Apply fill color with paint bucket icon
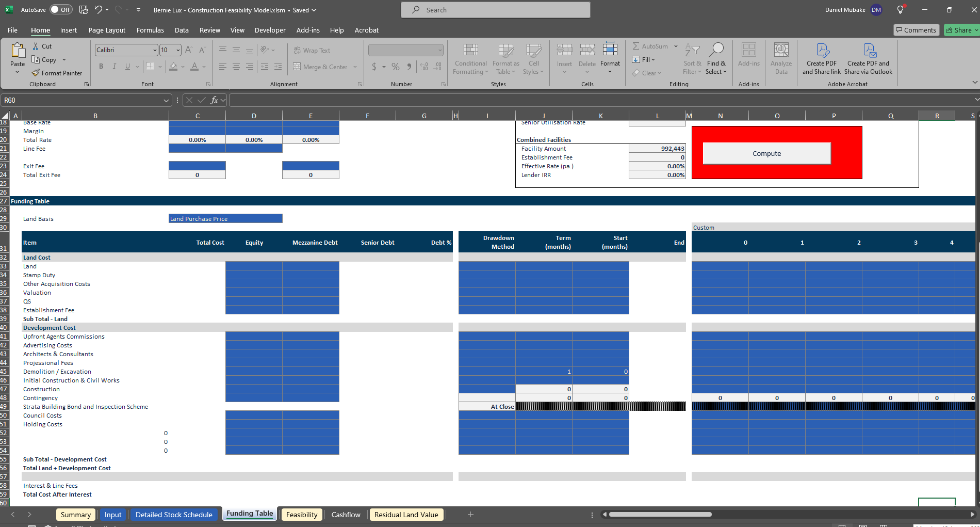The height and width of the screenshot is (527, 980). pos(173,67)
